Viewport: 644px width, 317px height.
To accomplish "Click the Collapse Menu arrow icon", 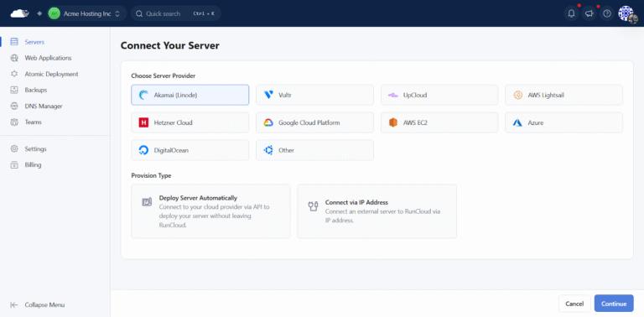I will pos(14,304).
